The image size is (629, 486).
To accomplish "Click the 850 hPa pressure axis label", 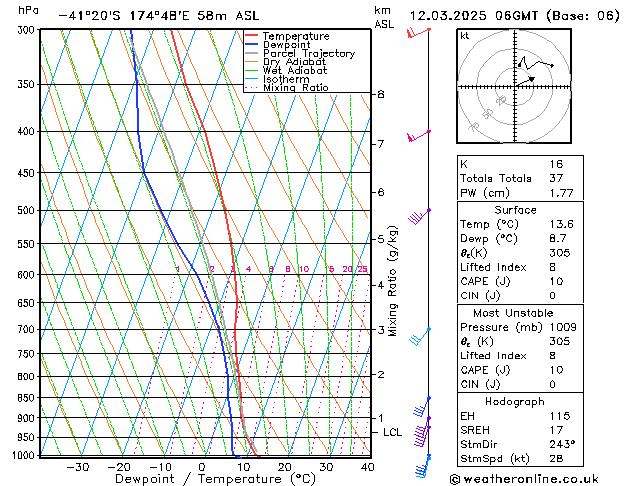I will point(26,398).
